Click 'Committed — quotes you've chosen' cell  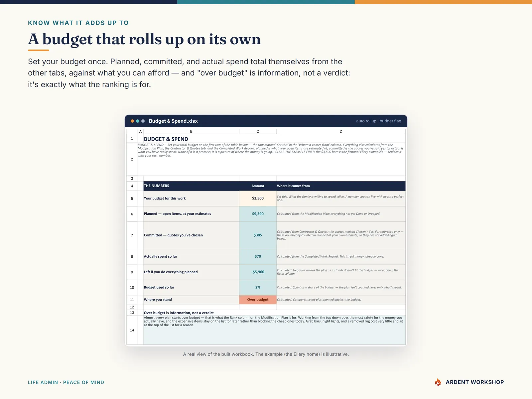coord(191,235)
